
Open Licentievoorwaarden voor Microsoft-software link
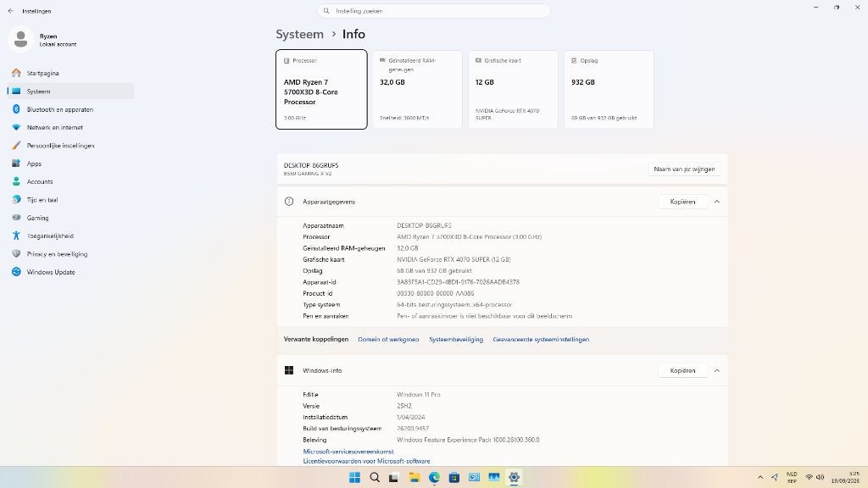tap(366, 461)
